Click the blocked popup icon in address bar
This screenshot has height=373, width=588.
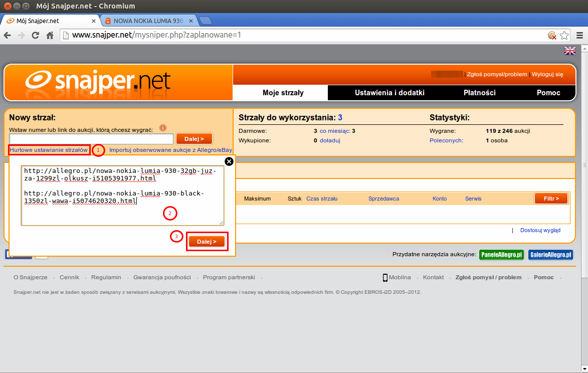tap(552, 35)
